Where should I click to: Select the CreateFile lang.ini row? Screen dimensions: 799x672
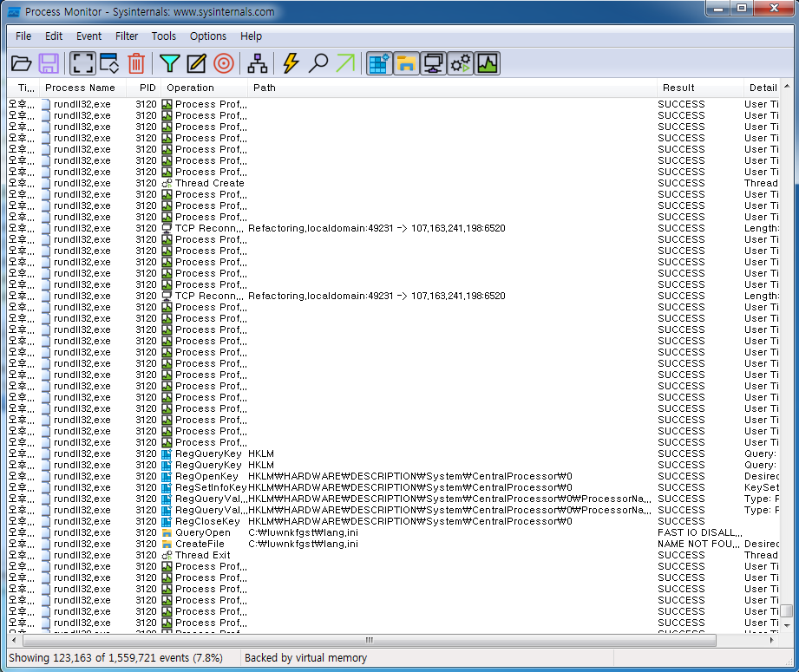393,544
